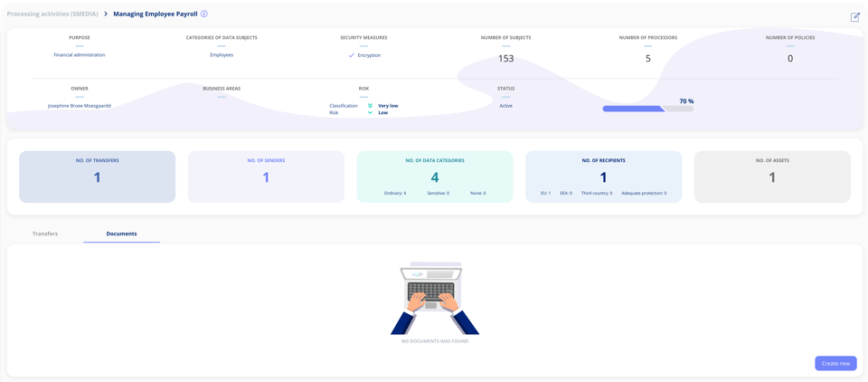This screenshot has height=382, width=868.
Task: Click the laptop illustration in Documents
Action: click(x=435, y=299)
